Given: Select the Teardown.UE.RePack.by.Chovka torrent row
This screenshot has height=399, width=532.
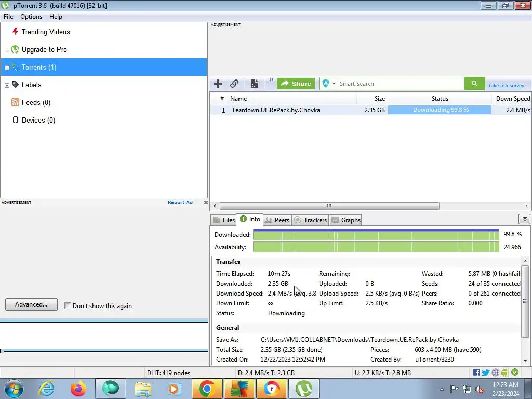Looking at the screenshot, I should pos(370,110).
